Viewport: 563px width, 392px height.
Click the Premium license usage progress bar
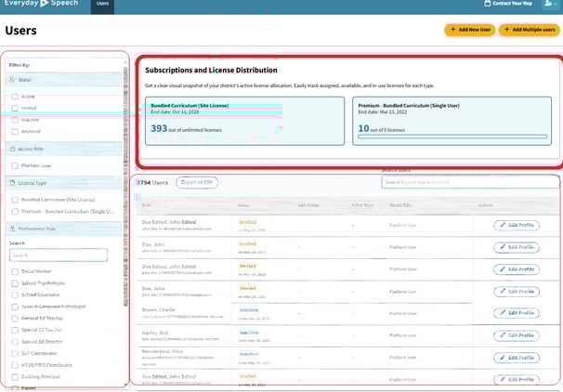pos(452,137)
